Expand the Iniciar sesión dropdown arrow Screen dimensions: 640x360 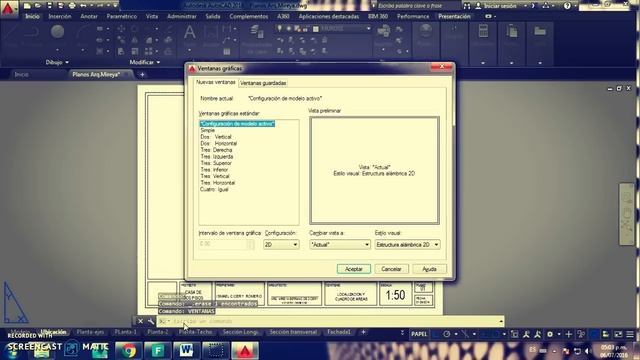[x=525, y=6]
